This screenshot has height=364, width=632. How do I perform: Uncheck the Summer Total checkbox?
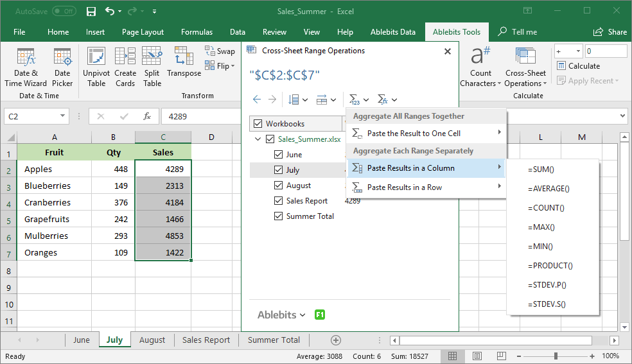(278, 216)
